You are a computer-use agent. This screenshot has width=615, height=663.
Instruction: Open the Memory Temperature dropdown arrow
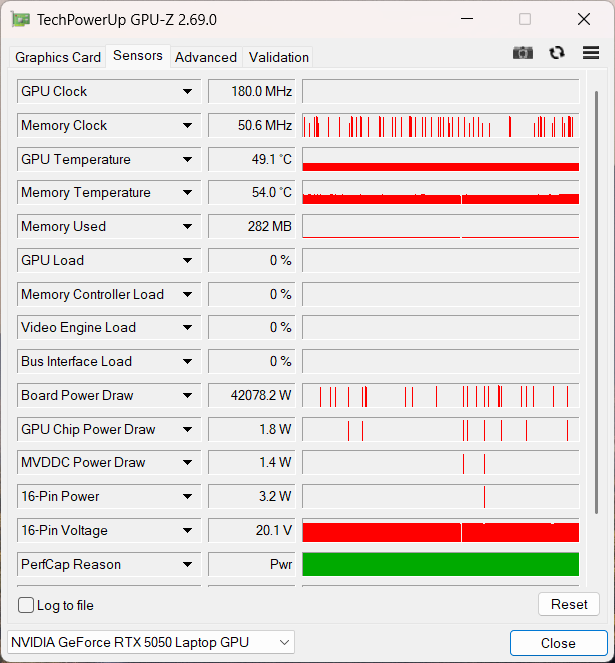(187, 193)
